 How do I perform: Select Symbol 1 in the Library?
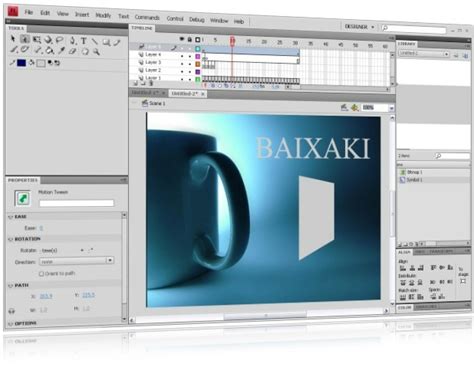[415, 180]
